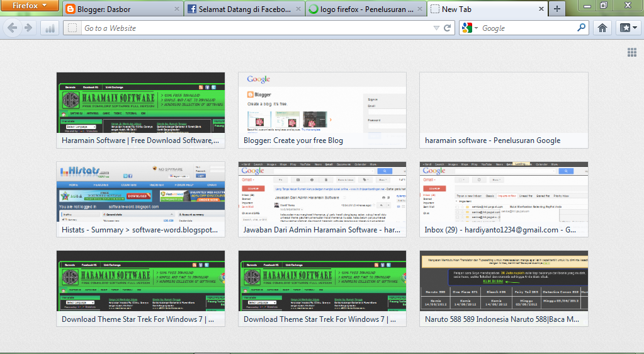Open Naruto 588 589 Indonesia thumbnail
The width and height of the screenshot is (644, 354).
click(504, 288)
